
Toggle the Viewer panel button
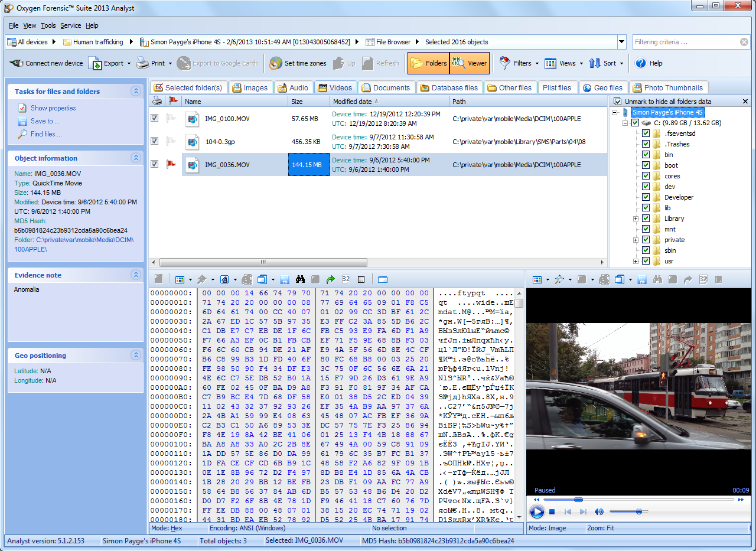pyautogui.click(x=470, y=63)
